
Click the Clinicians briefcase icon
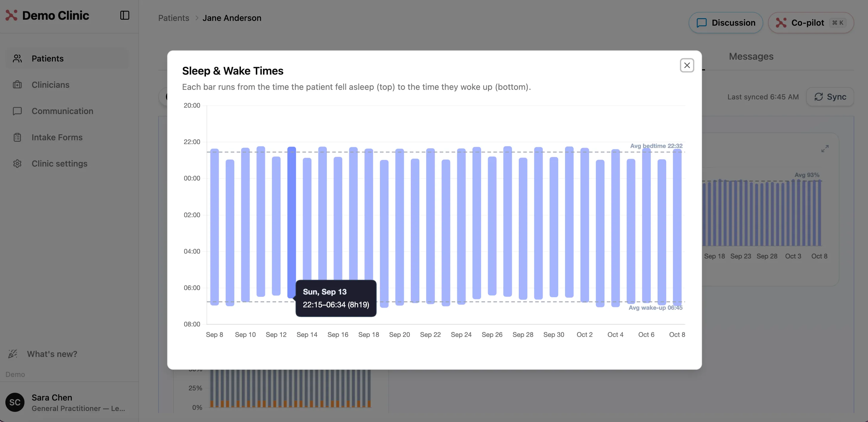click(17, 85)
